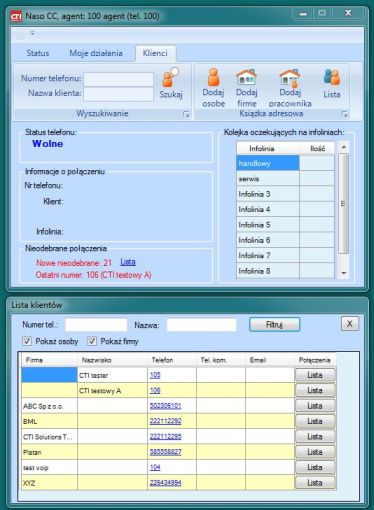Click the CTI application icon in title bar

[16, 16]
